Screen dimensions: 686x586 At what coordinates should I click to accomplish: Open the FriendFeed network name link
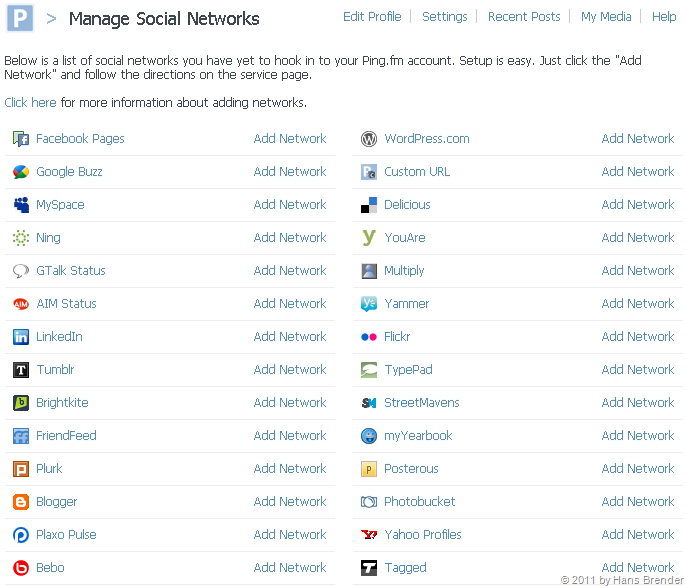pos(66,436)
